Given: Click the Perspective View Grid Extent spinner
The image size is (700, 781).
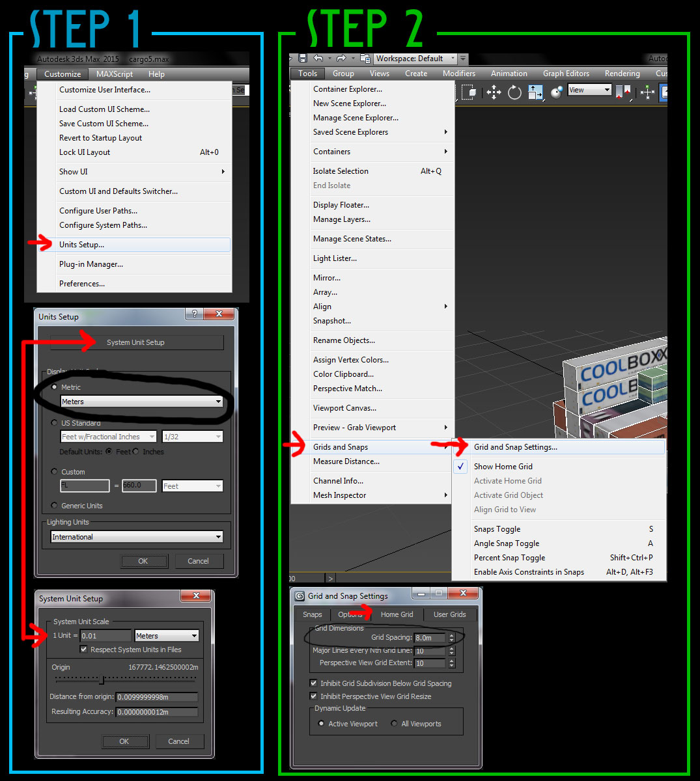Looking at the screenshot, I should point(452,663).
